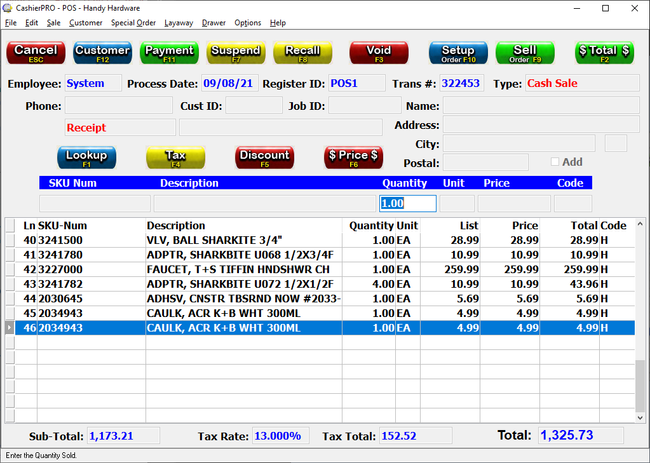Select line 45 CAULK, ACR K+B WHT
Screen dimensions: 650x463
click(325, 313)
